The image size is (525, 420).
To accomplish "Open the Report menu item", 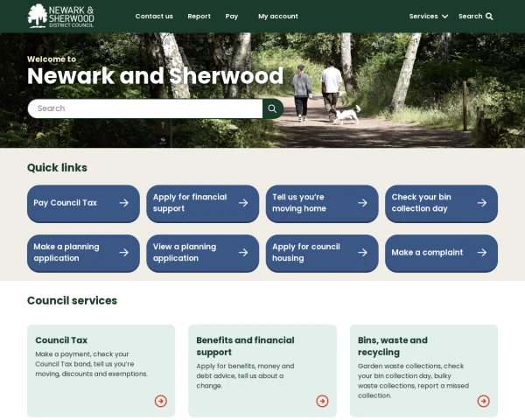I will 199,16.
